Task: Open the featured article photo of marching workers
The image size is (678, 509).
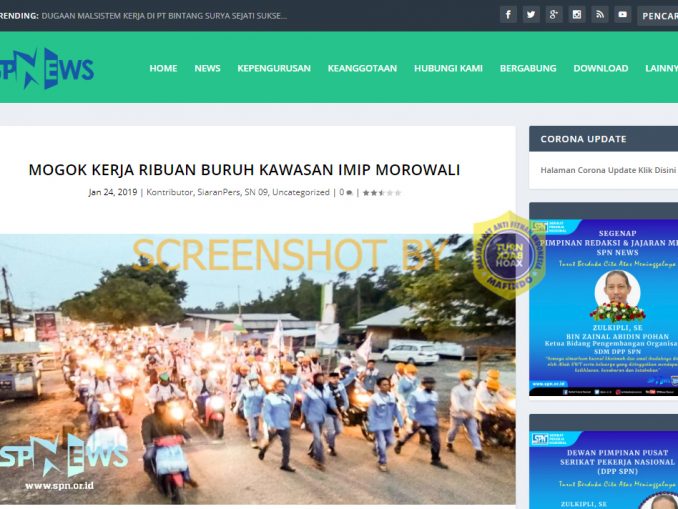Action: pyautogui.click(x=258, y=369)
